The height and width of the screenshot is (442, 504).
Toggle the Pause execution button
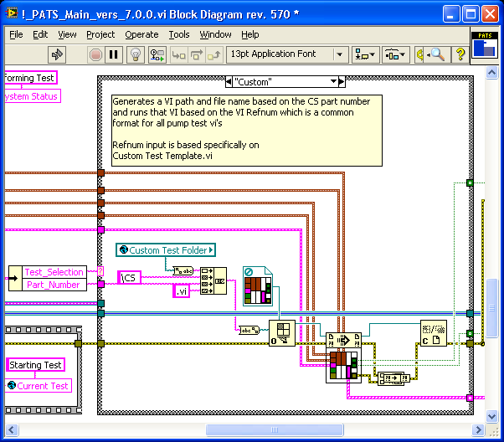[x=115, y=54]
